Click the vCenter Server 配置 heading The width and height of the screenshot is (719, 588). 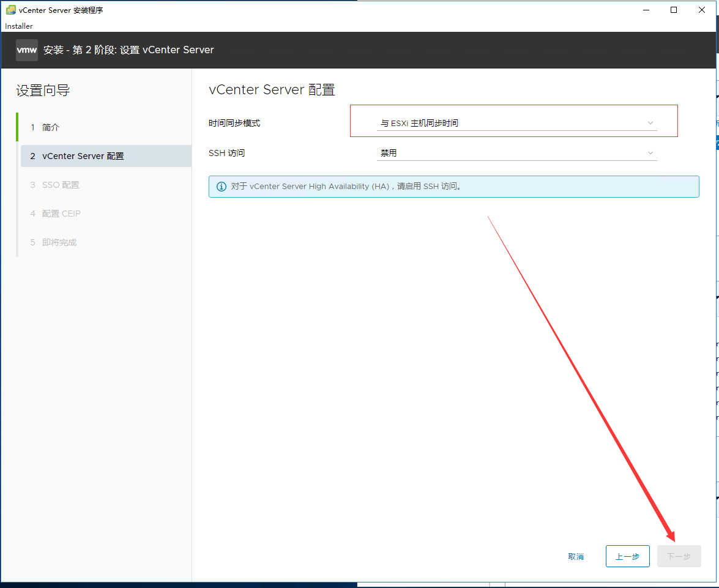[x=272, y=90]
